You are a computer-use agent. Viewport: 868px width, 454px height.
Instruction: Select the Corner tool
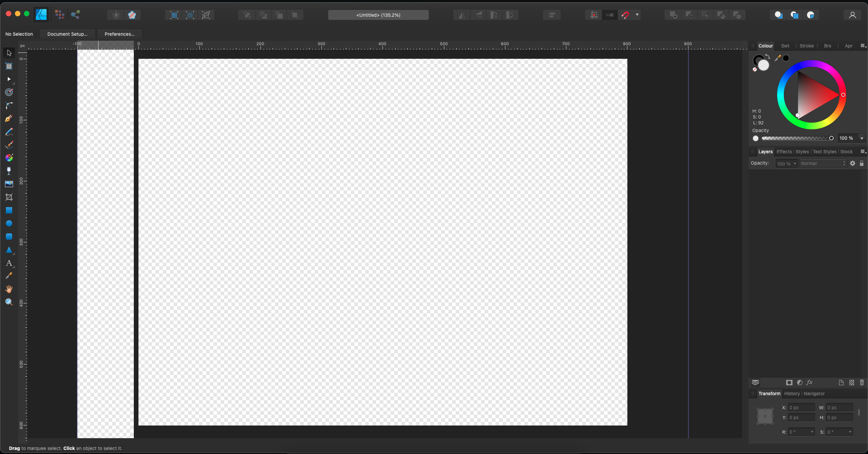[x=9, y=105]
